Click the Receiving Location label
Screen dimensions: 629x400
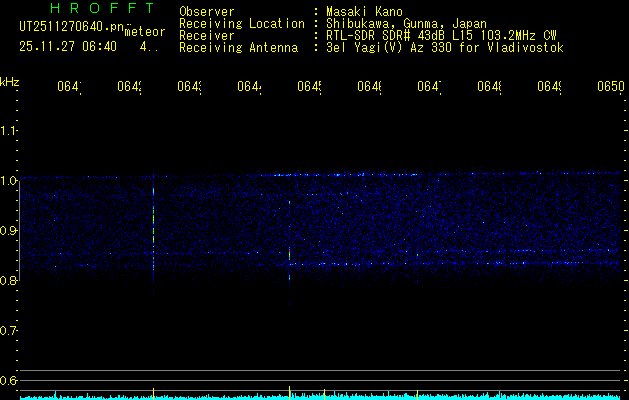[242, 24]
